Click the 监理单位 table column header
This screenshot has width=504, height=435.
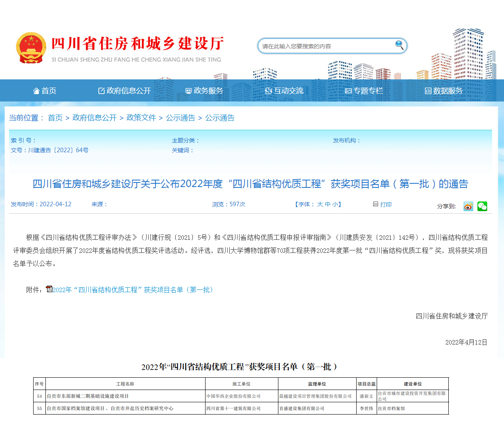[x=317, y=384]
